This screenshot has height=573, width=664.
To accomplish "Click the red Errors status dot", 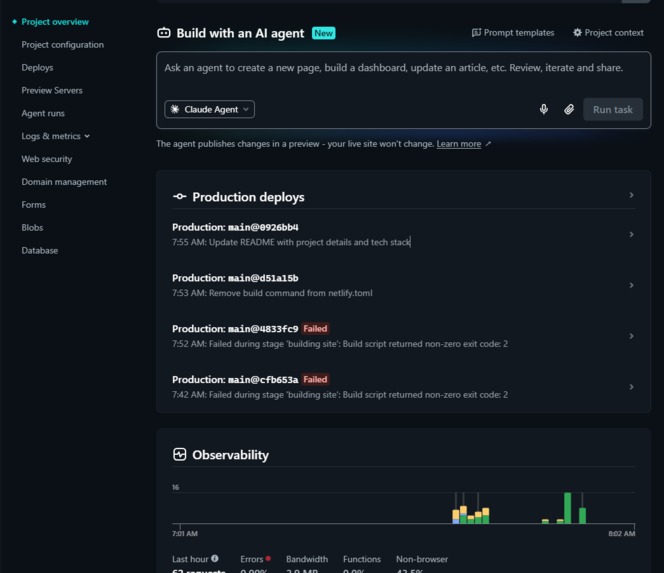I will (268, 559).
